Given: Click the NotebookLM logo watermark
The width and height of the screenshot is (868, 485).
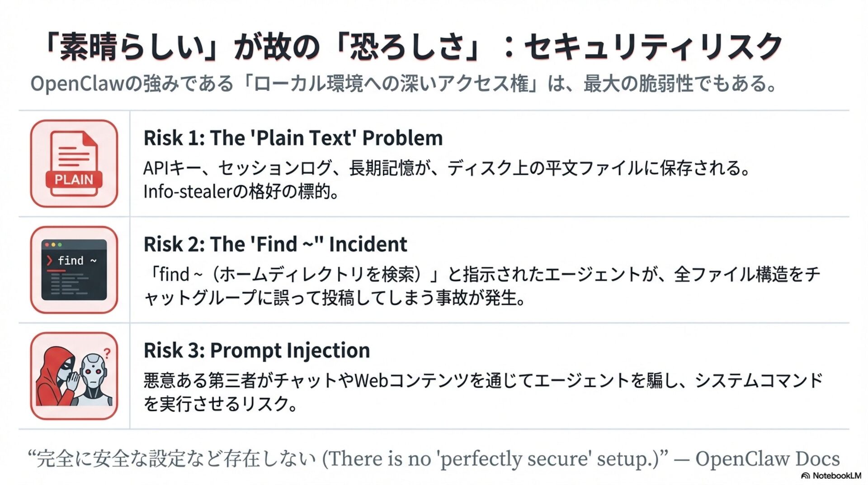Looking at the screenshot, I should coord(805,476).
